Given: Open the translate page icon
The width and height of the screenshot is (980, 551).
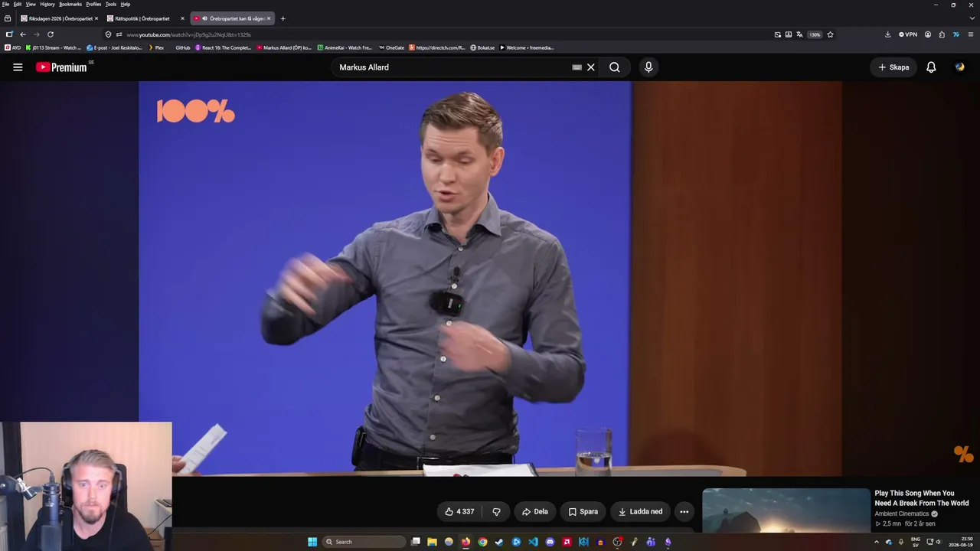Looking at the screenshot, I should (x=799, y=34).
